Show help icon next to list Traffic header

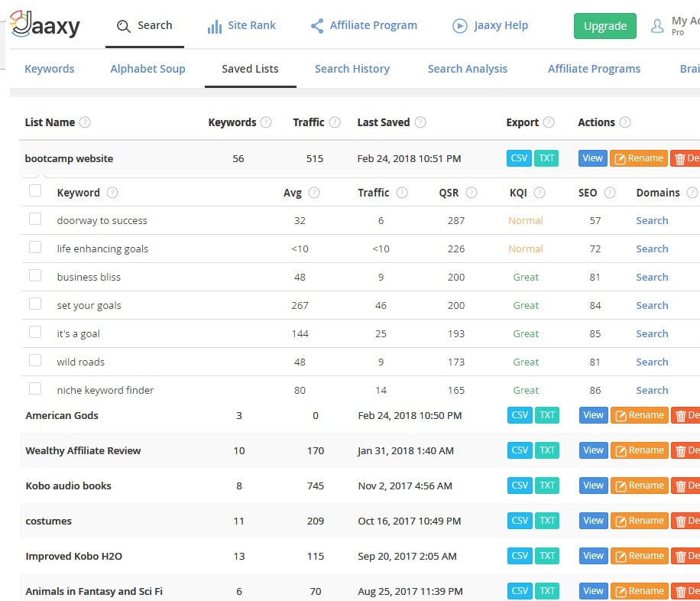[x=335, y=122]
